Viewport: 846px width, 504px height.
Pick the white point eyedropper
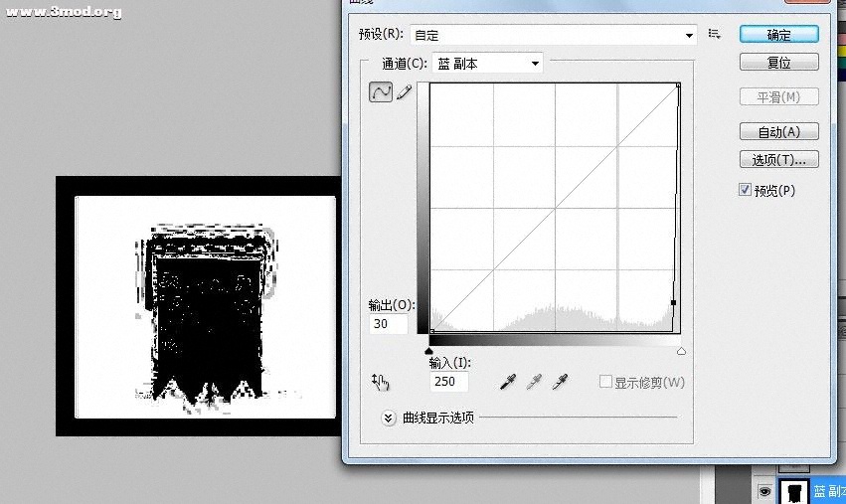[560, 382]
